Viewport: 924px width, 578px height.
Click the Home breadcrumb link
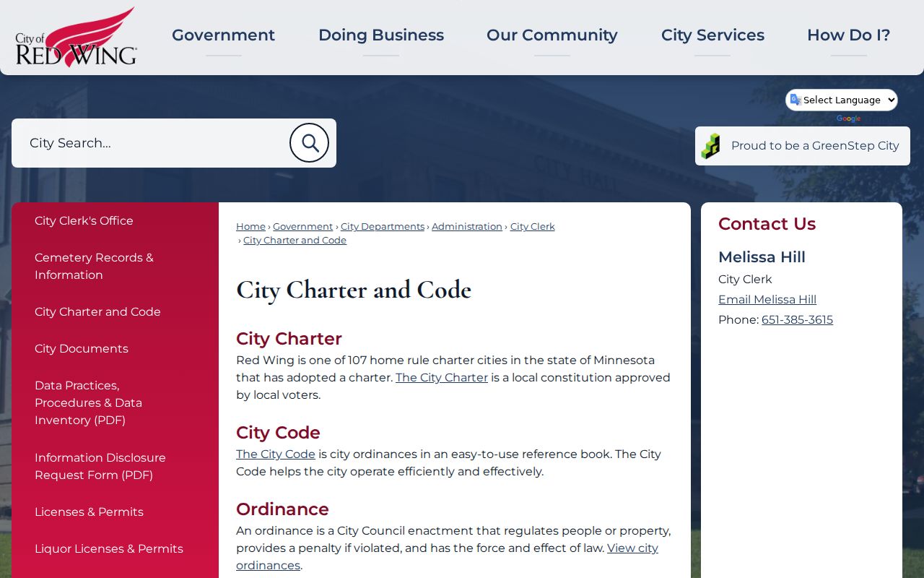tap(250, 227)
